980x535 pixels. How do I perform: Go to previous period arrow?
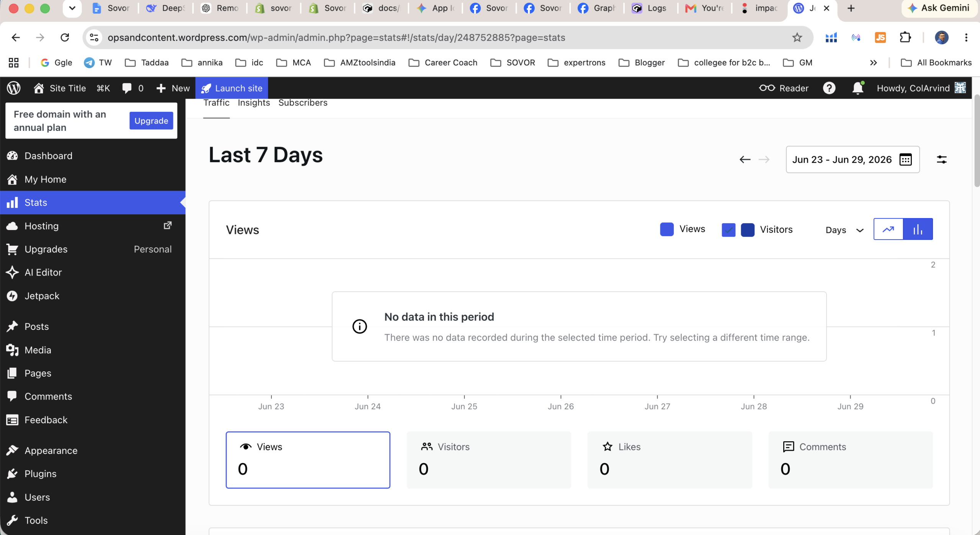(x=745, y=160)
